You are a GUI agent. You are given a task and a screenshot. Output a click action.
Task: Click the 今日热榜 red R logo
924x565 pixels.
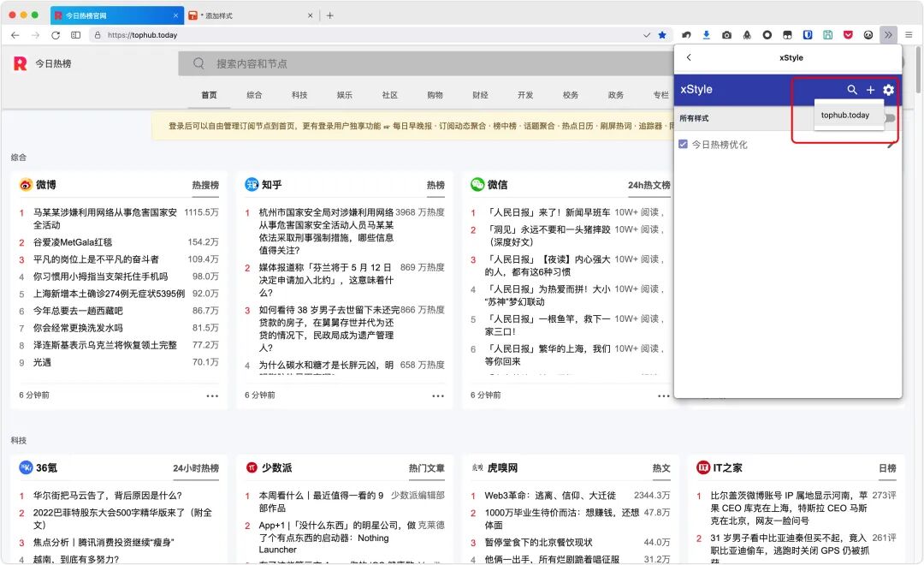pos(20,63)
